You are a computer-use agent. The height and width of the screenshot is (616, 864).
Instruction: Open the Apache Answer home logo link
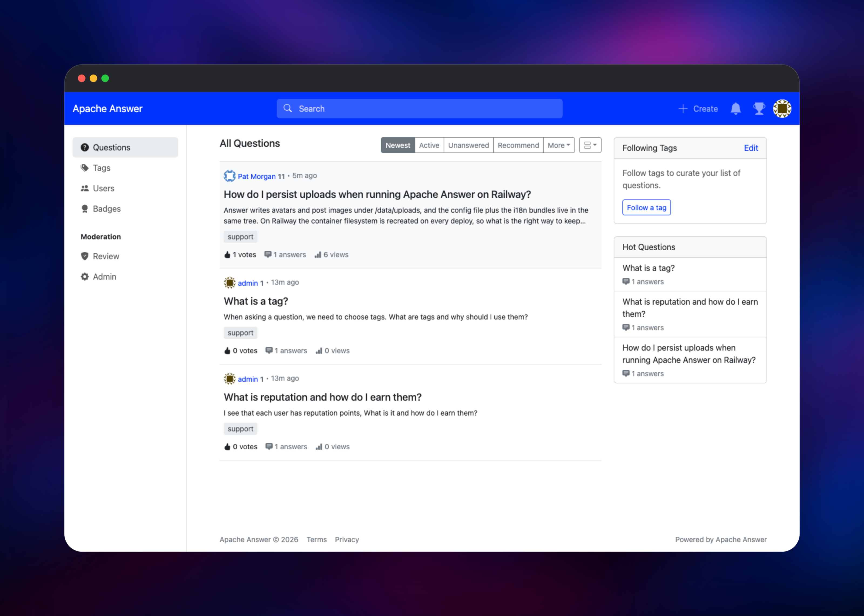pos(107,109)
